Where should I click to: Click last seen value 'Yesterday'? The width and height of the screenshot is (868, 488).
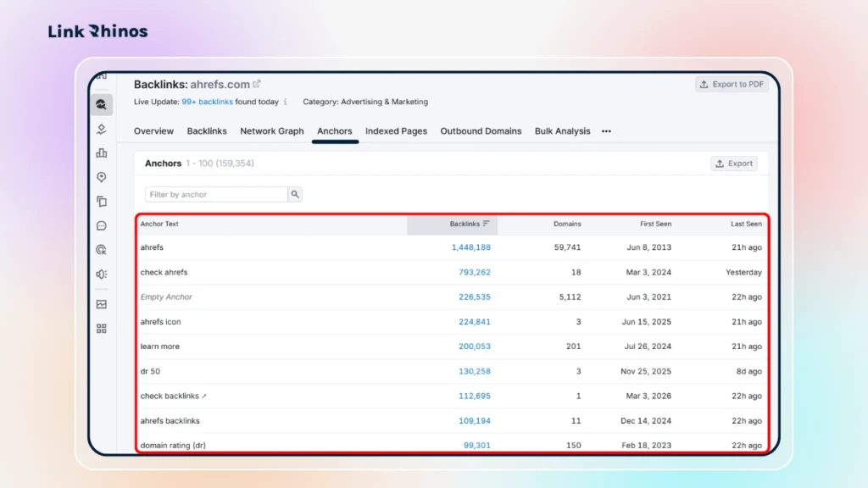pos(743,272)
